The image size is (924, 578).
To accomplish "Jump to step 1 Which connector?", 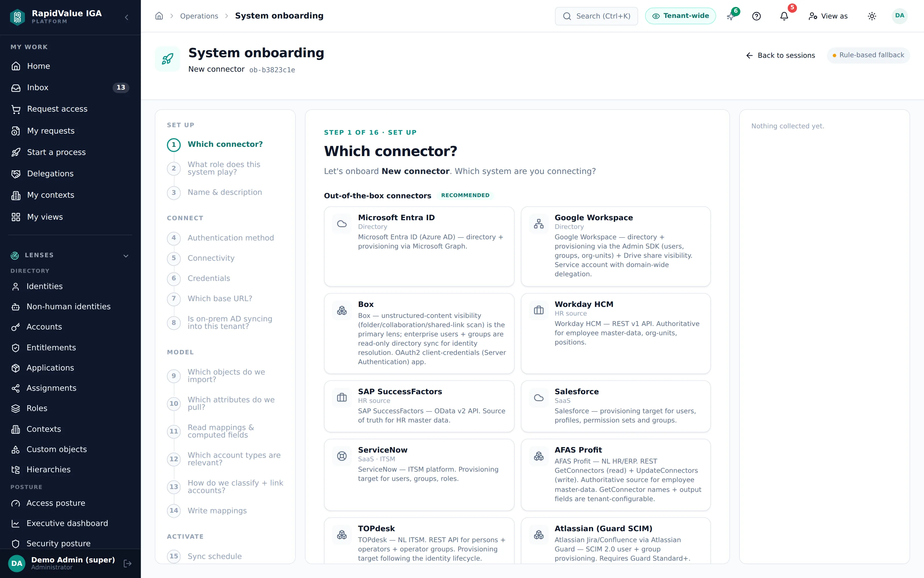I will point(225,144).
